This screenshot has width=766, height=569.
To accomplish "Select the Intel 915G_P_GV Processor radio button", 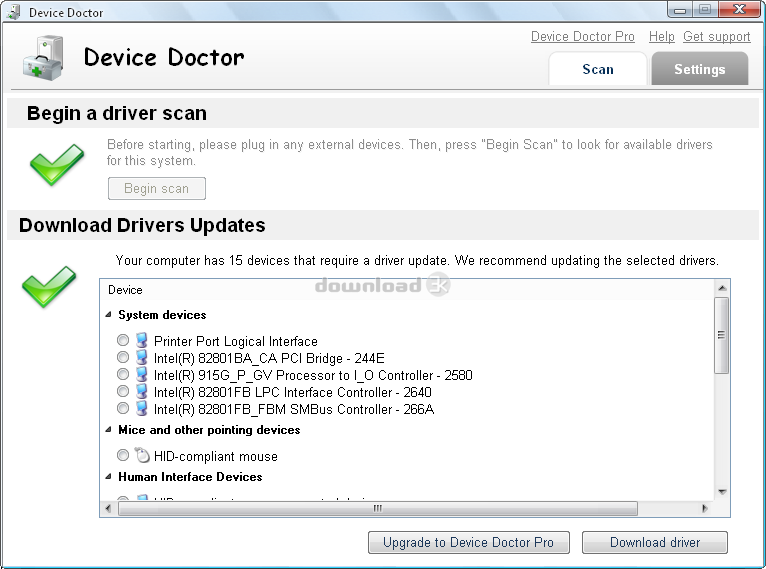I will 123,374.
